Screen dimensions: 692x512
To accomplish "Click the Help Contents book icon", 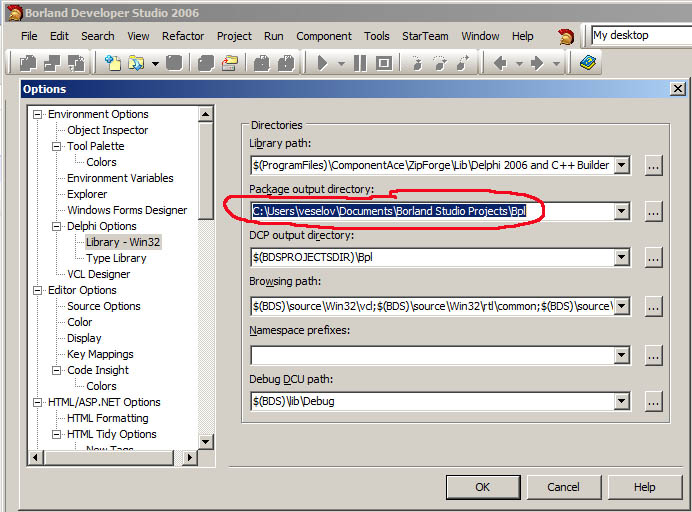I will click(588, 63).
